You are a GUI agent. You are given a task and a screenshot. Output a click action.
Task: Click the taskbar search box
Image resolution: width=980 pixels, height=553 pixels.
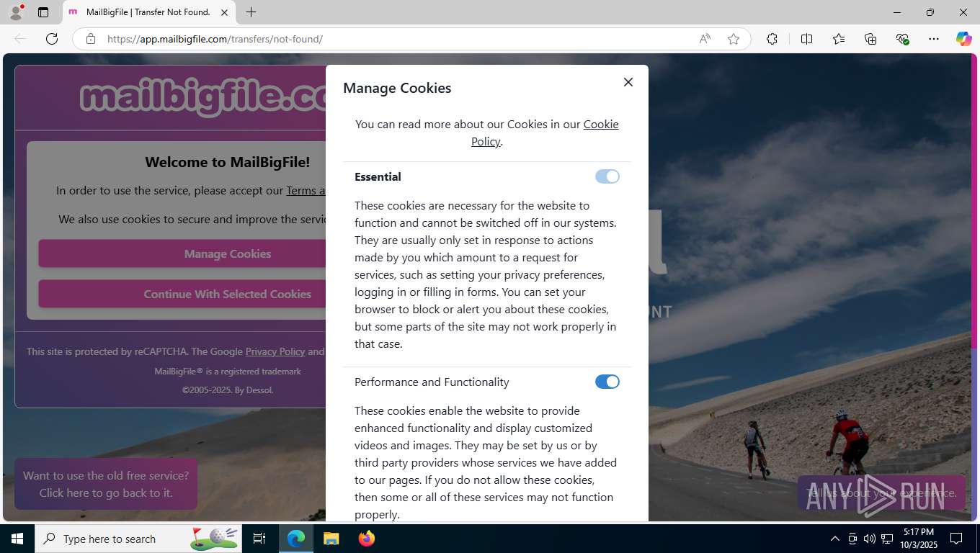pos(138,539)
